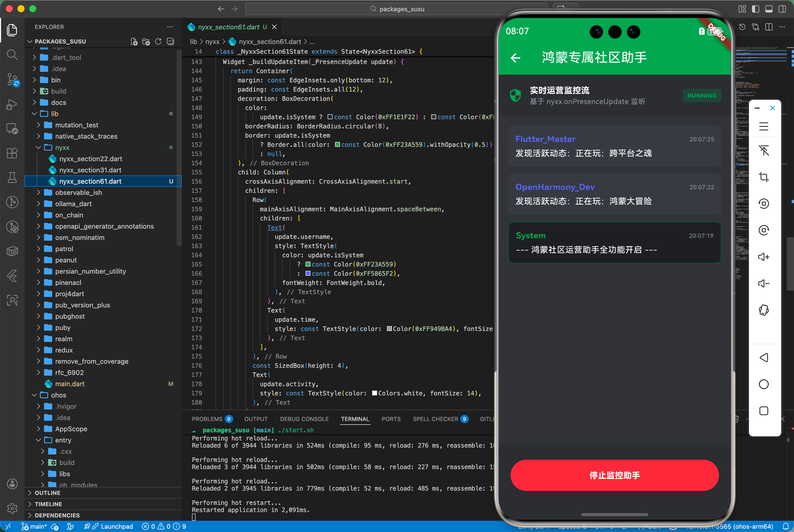Create a new folder in PACKAGES_SUSU
Screen dimensions: 794x532
coord(146,41)
